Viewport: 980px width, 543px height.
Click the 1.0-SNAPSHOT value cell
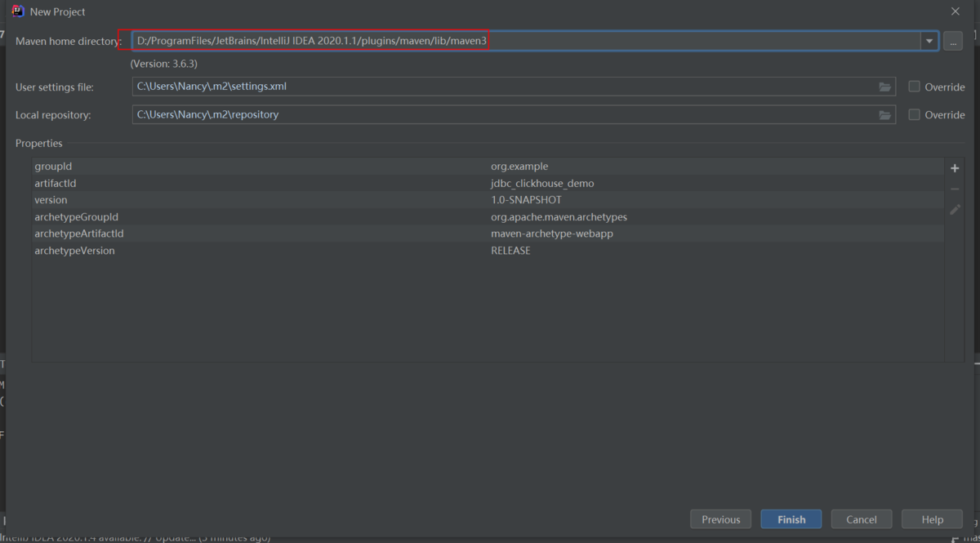pos(526,200)
